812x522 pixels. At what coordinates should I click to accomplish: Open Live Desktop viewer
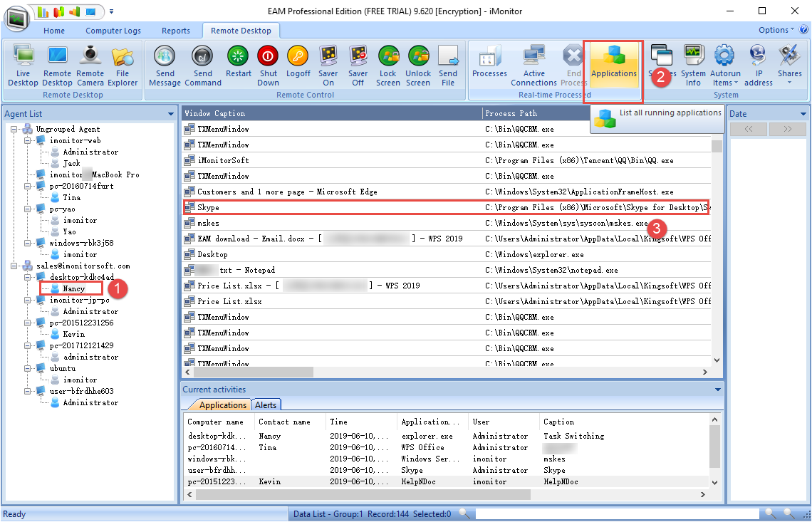[23, 64]
